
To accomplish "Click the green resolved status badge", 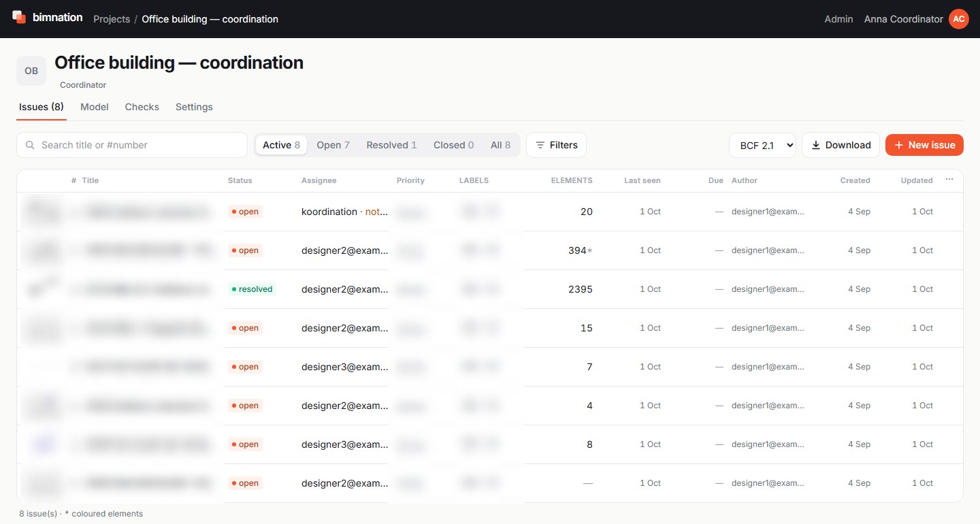I will coord(252,289).
